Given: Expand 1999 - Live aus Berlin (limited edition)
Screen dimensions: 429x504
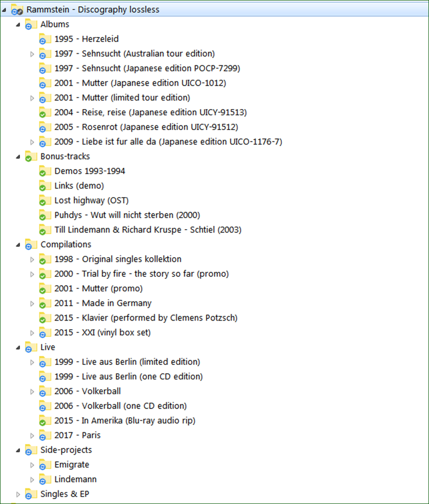Looking at the screenshot, I should [x=32, y=362].
